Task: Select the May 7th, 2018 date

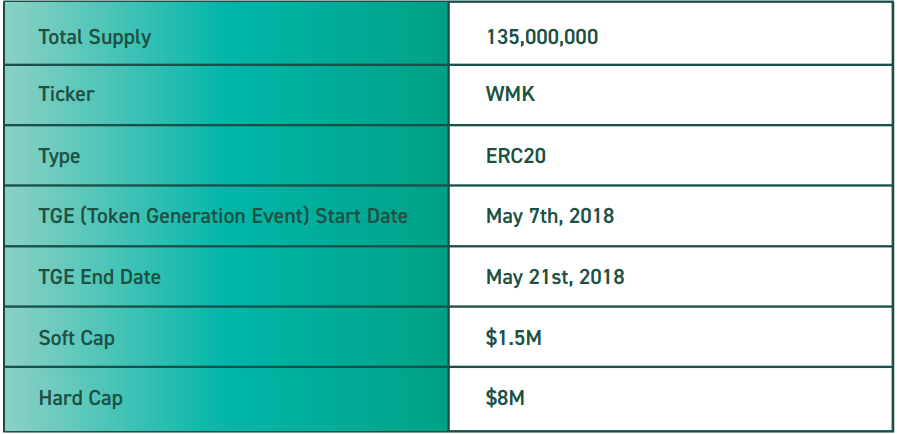Action: click(550, 216)
